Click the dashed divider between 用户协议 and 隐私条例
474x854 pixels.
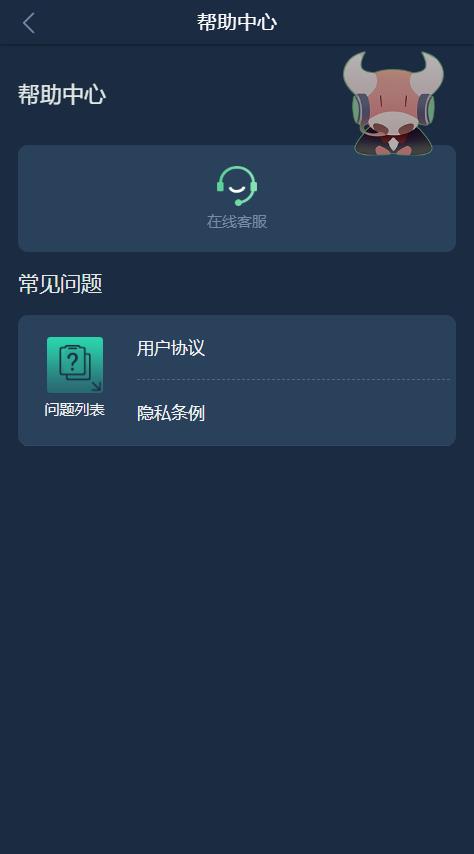[293, 380]
